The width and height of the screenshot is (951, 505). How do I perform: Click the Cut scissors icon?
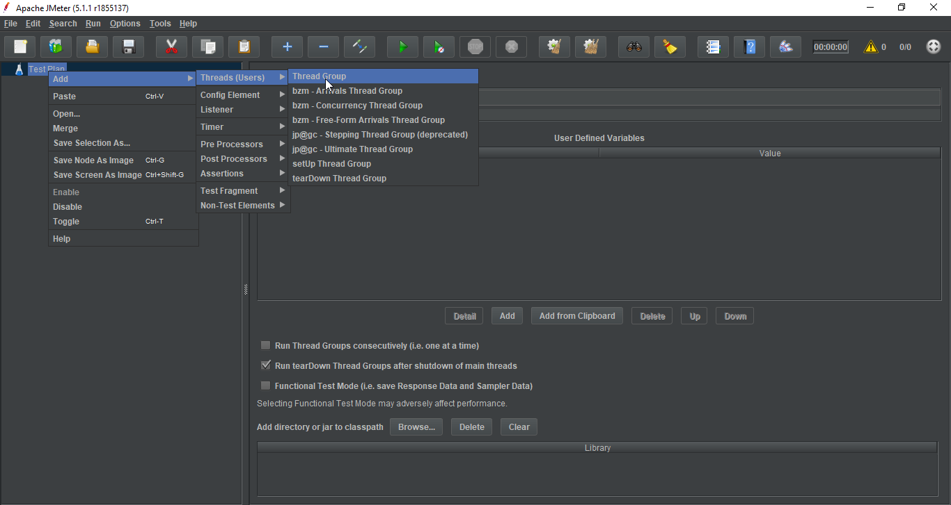point(172,47)
